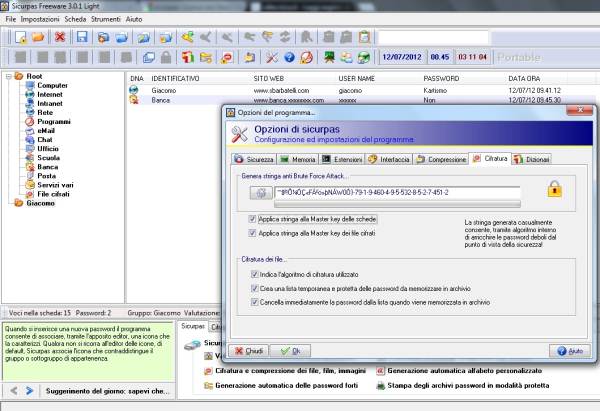Click the scissors cut icon in toolbar
The image size is (600, 411).
coord(271,57)
